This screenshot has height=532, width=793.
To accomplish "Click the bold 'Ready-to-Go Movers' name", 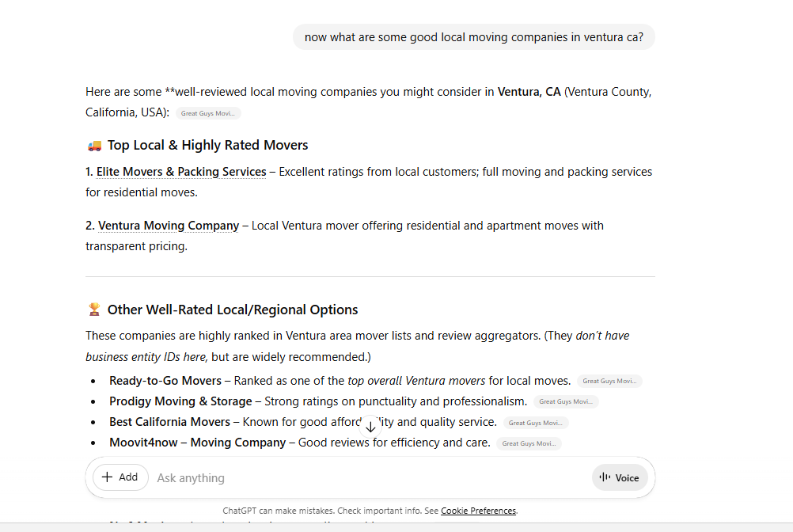I will click(165, 381).
